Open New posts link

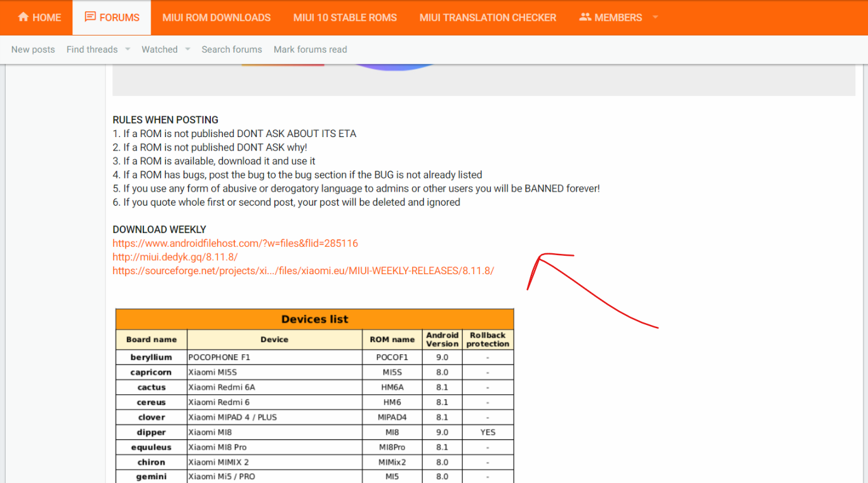(33, 50)
